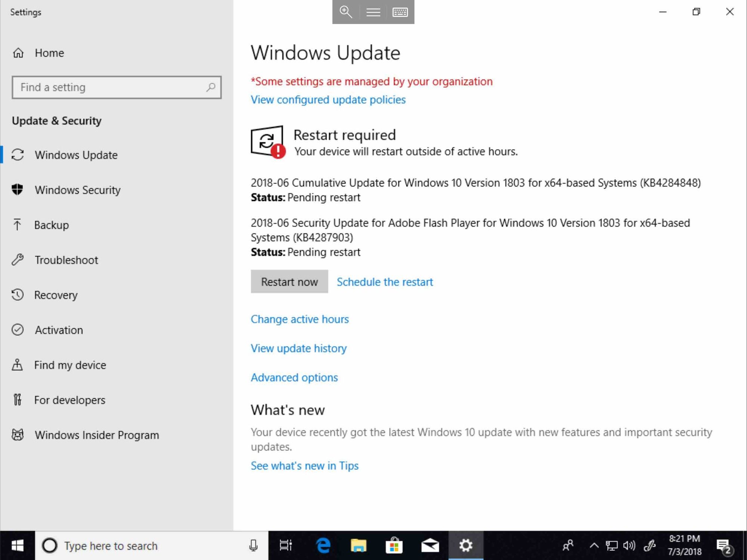Show the on-screen keyboard icon

click(x=400, y=12)
